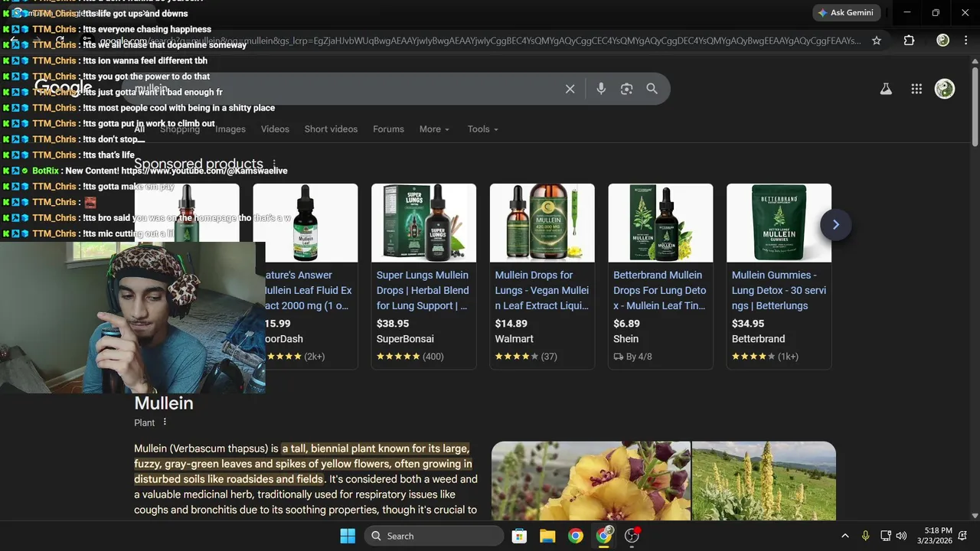Click BotRix chat YouTube link message

[x=160, y=171]
